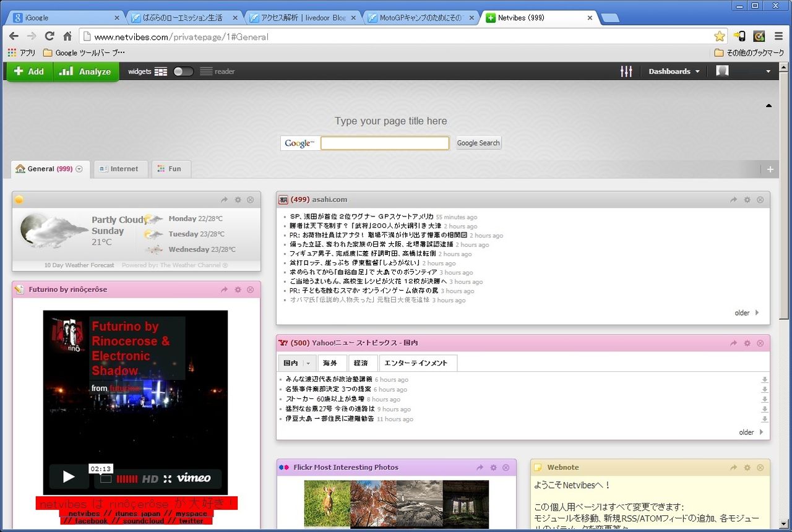Viewport: 792px width, 532px height.
Task: Toggle Vimeo video fullscreen icon
Action: tap(167, 479)
